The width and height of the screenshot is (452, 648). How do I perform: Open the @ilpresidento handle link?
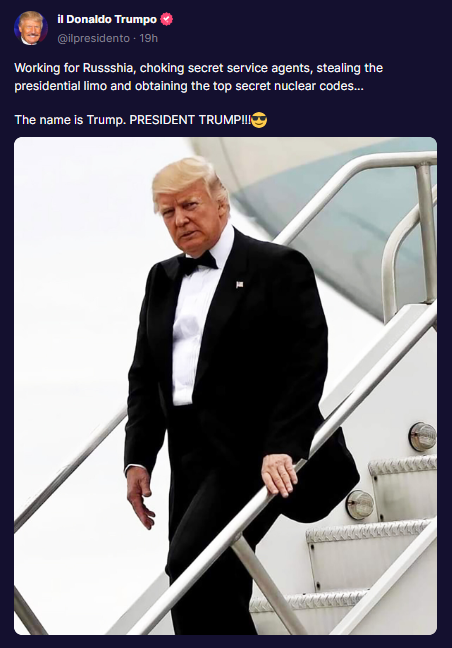click(93, 38)
